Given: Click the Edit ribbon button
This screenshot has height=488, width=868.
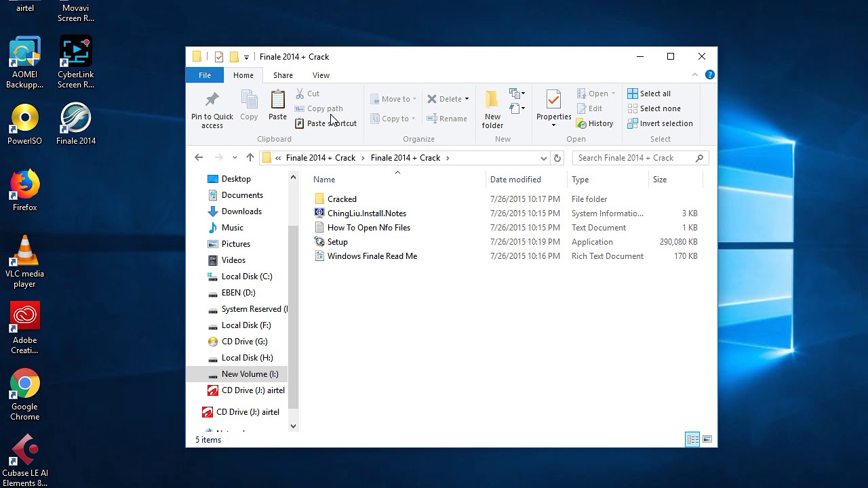Looking at the screenshot, I should [x=589, y=108].
